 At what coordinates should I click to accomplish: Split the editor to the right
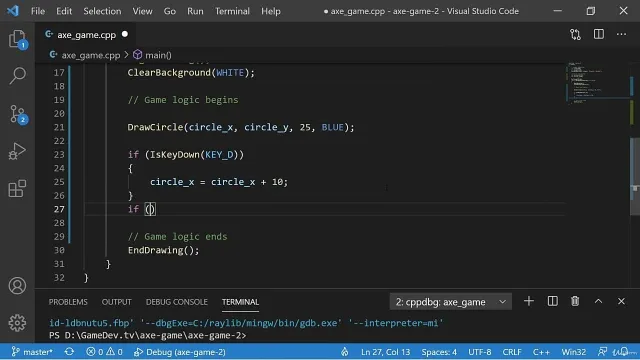point(599,34)
